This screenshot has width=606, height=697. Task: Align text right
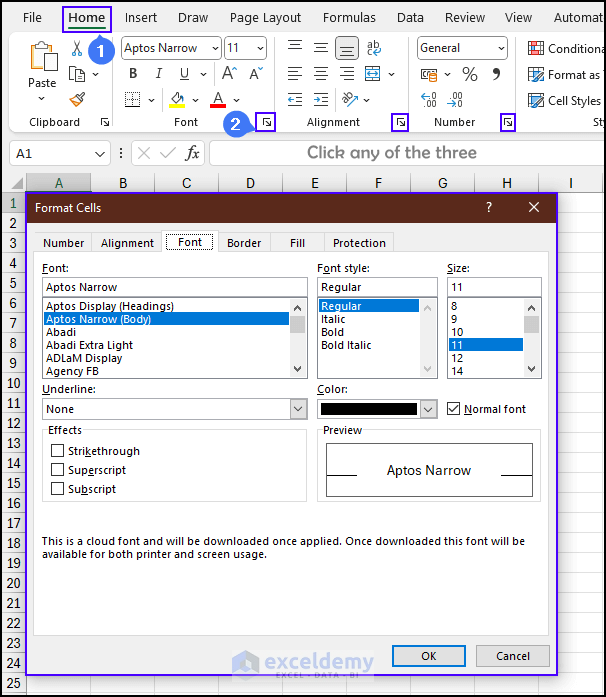(347, 73)
